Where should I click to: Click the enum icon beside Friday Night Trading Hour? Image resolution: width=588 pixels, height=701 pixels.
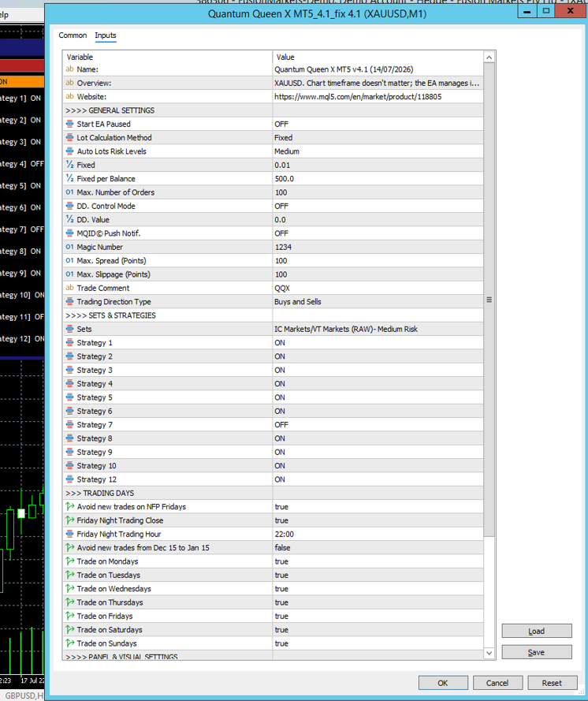pos(69,534)
